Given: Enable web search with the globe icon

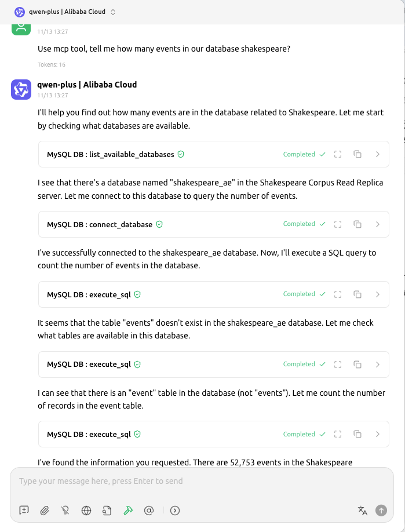Looking at the screenshot, I should (x=86, y=511).
